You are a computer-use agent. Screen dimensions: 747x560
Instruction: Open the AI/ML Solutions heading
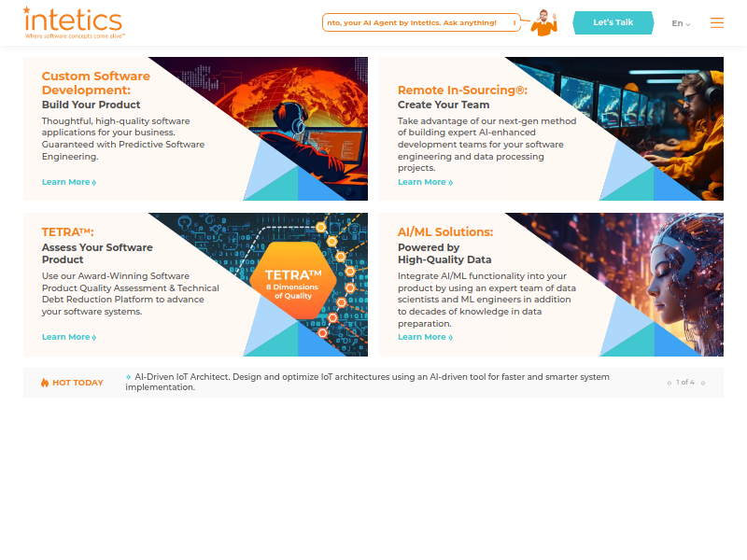click(x=445, y=231)
